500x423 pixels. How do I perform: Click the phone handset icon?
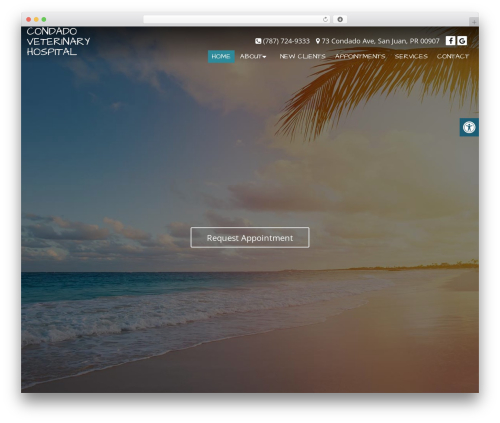click(x=258, y=41)
